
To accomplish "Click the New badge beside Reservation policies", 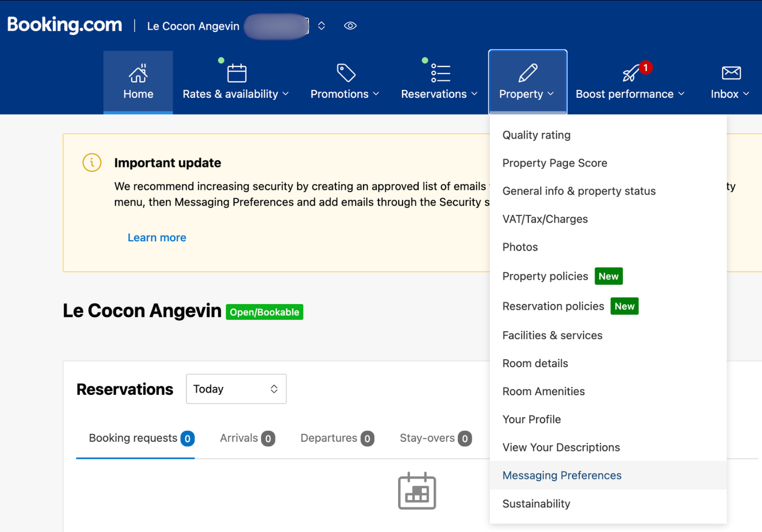I will (x=625, y=306).
